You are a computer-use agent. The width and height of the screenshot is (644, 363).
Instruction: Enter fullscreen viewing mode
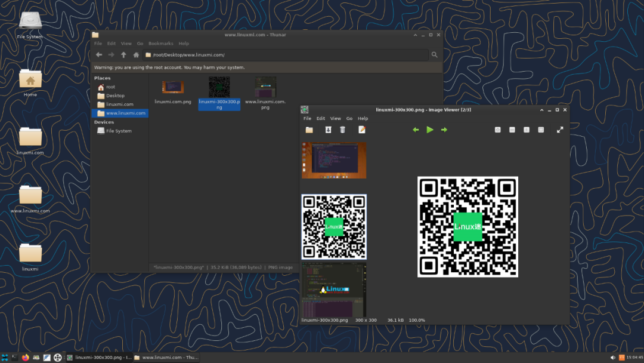[x=561, y=130]
